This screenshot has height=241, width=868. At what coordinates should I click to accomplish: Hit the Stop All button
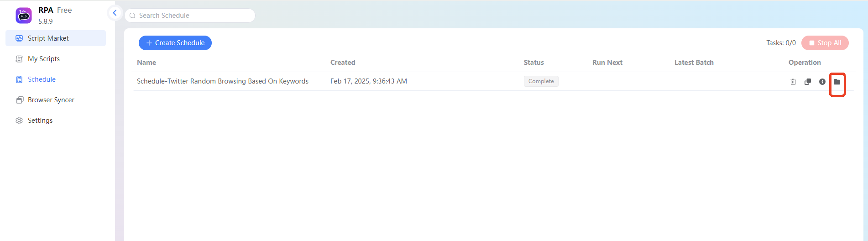point(825,43)
